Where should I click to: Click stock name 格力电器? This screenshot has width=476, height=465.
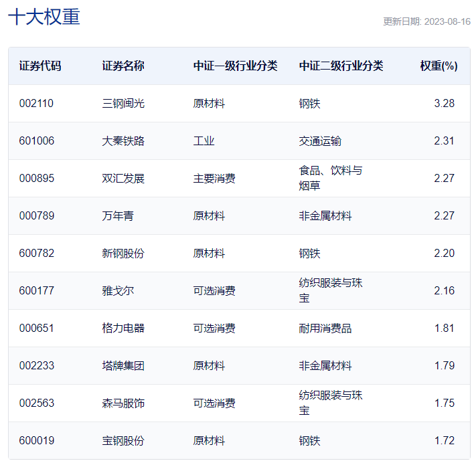pyautogui.click(x=123, y=329)
